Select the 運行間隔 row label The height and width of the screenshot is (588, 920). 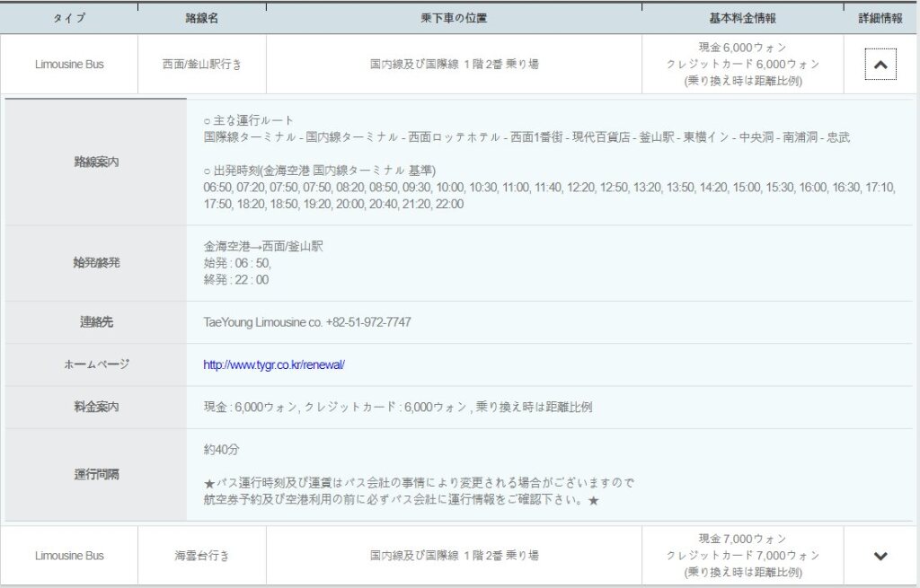pyautogui.click(x=95, y=474)
